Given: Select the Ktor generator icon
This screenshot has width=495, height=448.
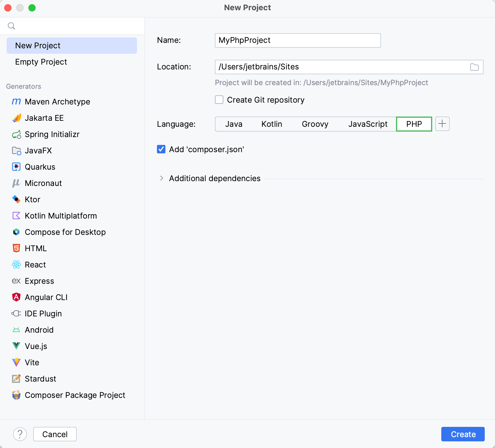Looking at the screenshot, I should (x=16, y=200).
